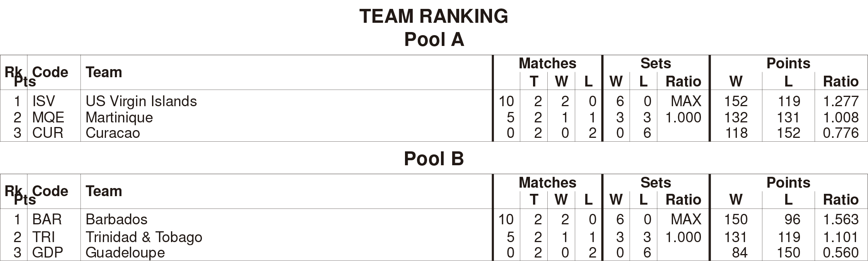Screen dimensions: 868x261
Task: Click US Virgin Islands team name
Action: [141, 101]
